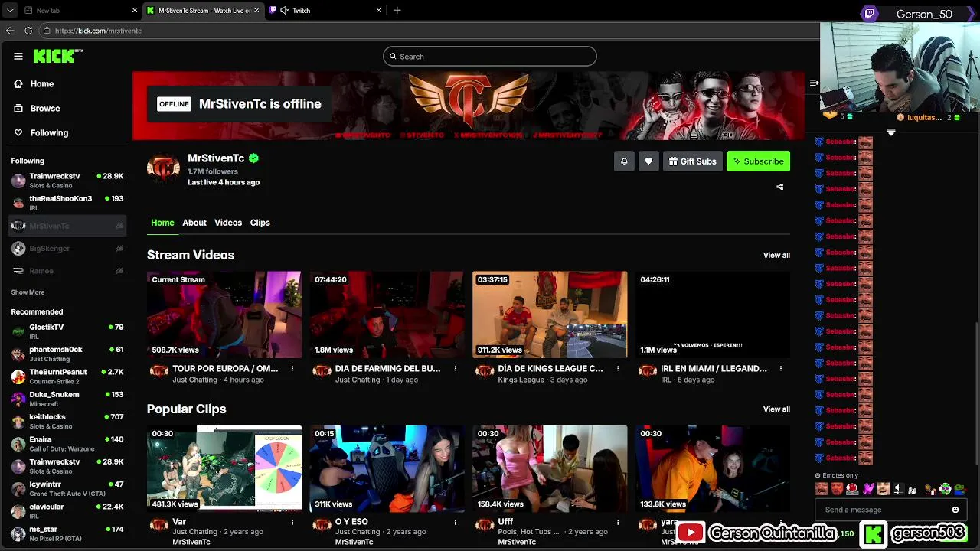Viewport: 980px width, 551px height.
Task: Select the channel Home tab
Action: pyautogui.click(x=162, y=223)
